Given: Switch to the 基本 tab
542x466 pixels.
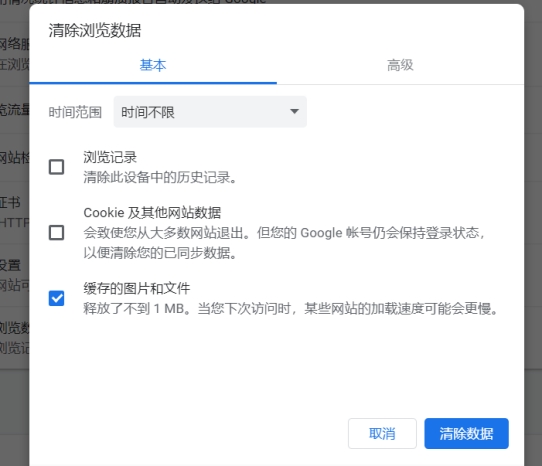Looking at the screenshot, I should click(x=153, y=65).
